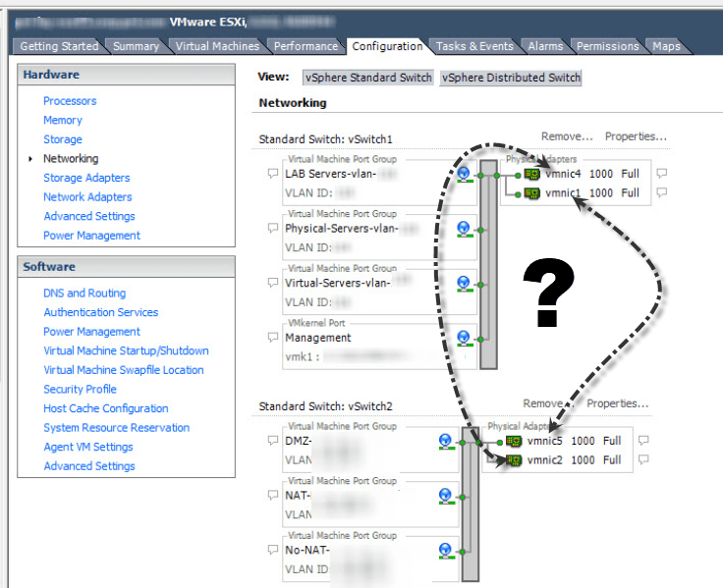Open the Maps tab
The image size is (723, 588).
coord(666,46)
